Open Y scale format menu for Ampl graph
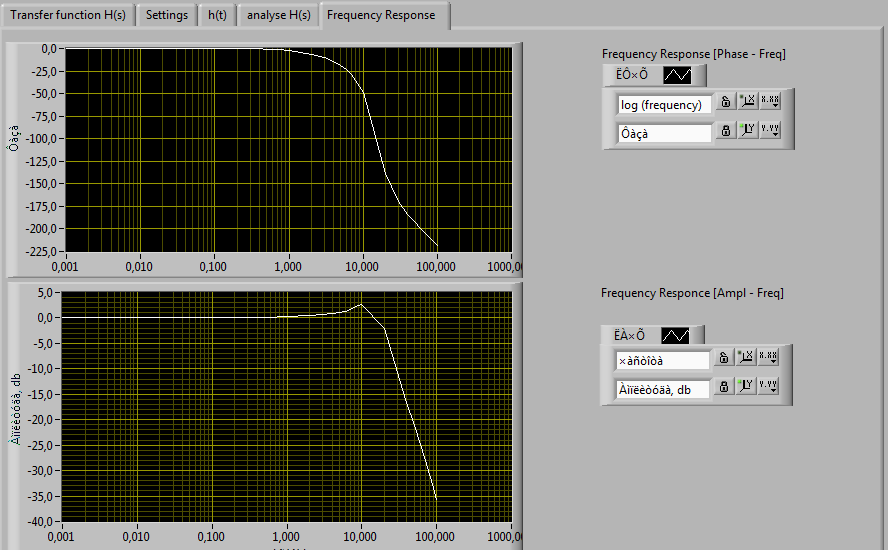The height and width of the screenshot is (550, 888). [x=767, y=386]
